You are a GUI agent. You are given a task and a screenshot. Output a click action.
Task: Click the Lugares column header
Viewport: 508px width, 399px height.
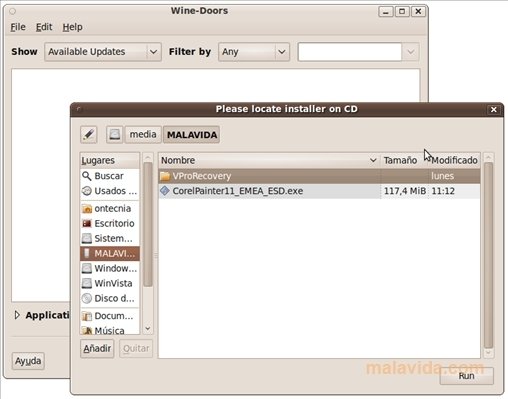110,160
